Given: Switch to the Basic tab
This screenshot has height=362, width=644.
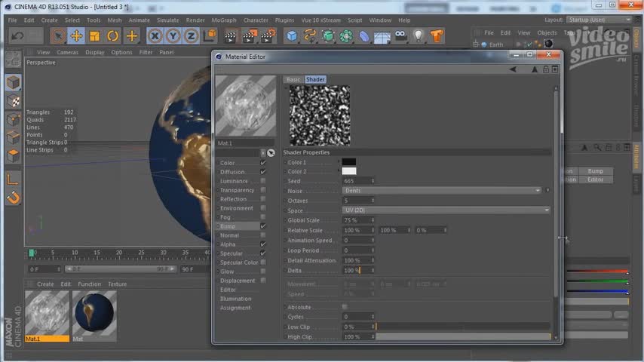Looking at the screenshot, I should pos(293,79).
